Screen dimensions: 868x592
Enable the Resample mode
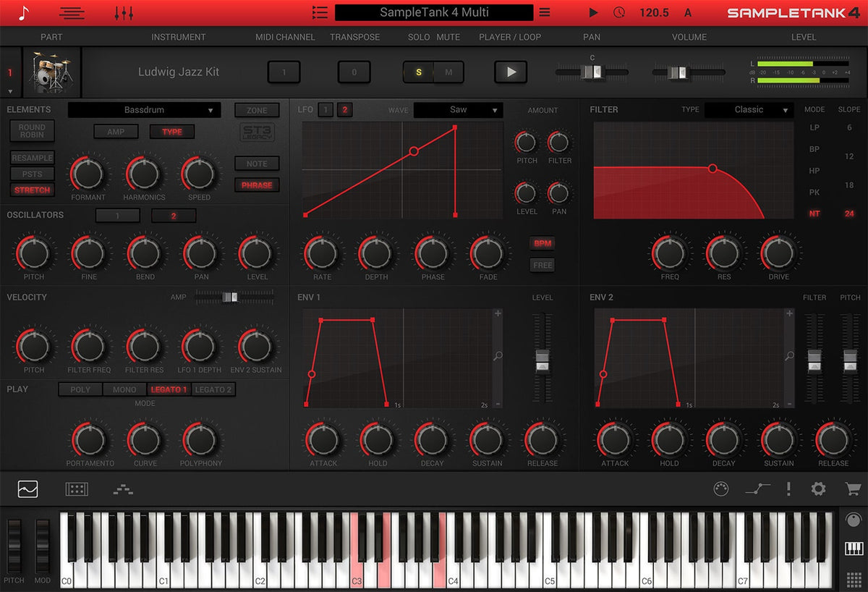pyautogui.click(x=32, y=158)
